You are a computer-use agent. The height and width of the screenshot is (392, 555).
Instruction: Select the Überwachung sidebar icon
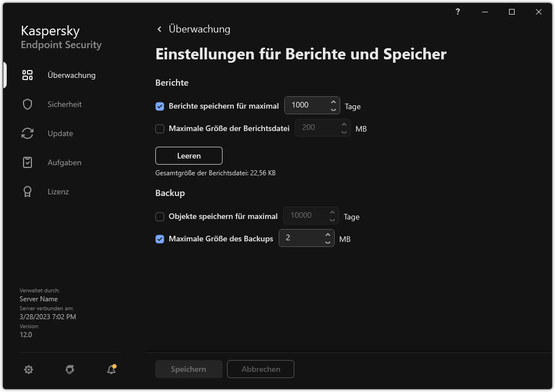coord(27,74)
